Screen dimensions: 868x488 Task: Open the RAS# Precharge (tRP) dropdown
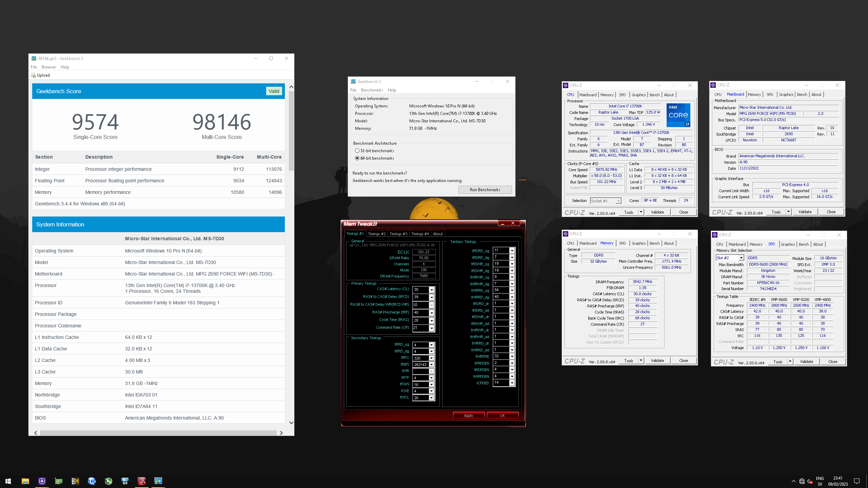click(x=432, y=313)
